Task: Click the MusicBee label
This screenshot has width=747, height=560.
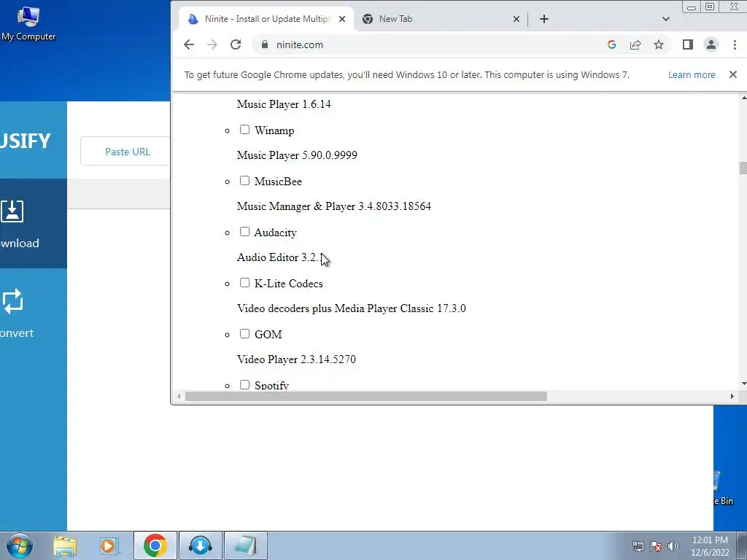Action: coord(278,182)
